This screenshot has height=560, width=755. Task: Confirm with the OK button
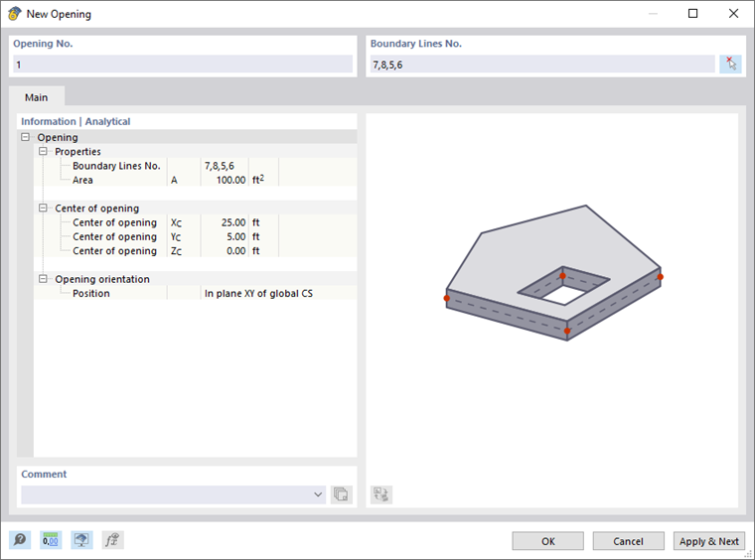coord(548,541)
